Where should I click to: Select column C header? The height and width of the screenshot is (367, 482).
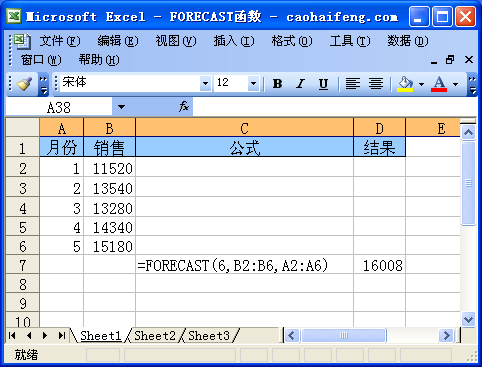[x=245, y=128]
